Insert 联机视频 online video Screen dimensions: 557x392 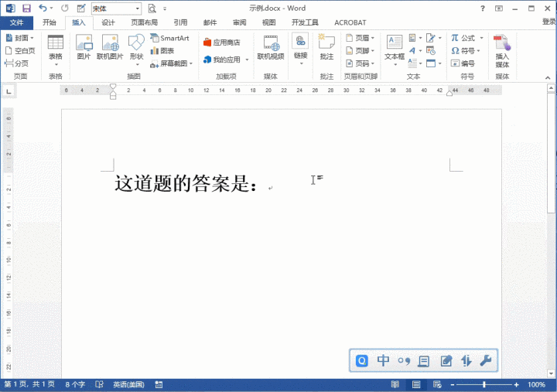tap(271, 47)
